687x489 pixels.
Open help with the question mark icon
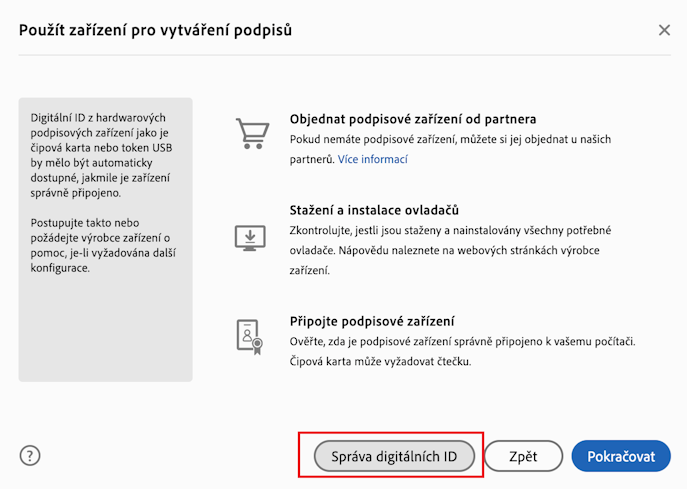click(x=30, y=456)
